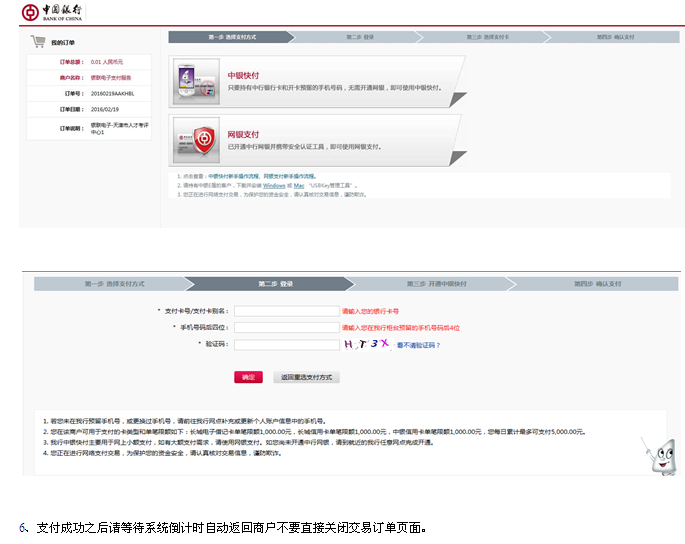The height and width of the screenshot is (544, 685).
Task: Click merchant name 银联电子支付服务
Action: (x=111, y=78)
